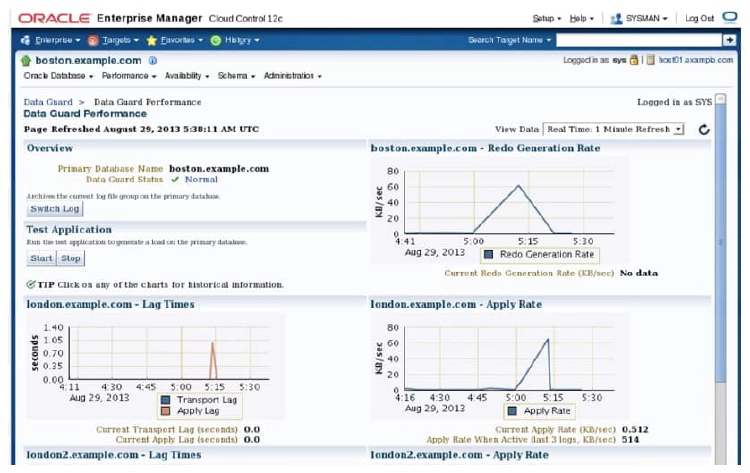The height and width of the screenshot is (473, 750).
Task: Click the vertical page scrollbar
Action: pyautogui.click(x=720, y=243)
